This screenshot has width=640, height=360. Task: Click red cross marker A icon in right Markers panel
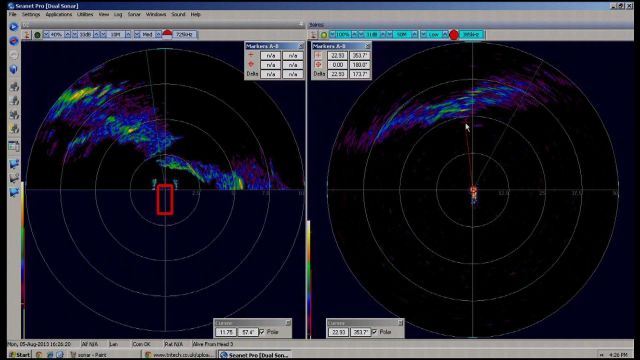[x=318, y=55]
